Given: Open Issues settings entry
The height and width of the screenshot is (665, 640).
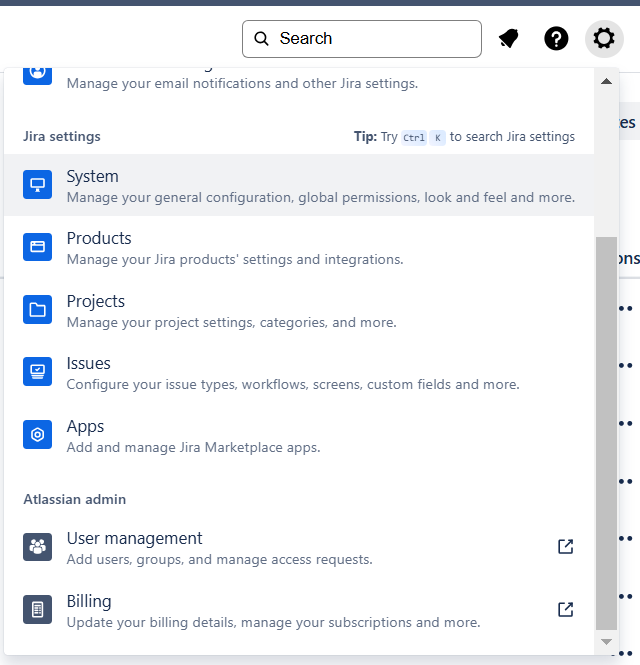Looking at the screenshot, I should click(299, 373).
